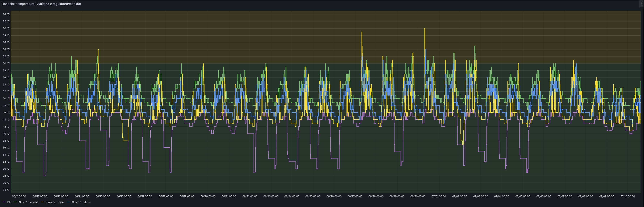Screen dimensions: 644x207
Task: Toggle the ISolar 2 - slave series label
Action: pos(55,202)
